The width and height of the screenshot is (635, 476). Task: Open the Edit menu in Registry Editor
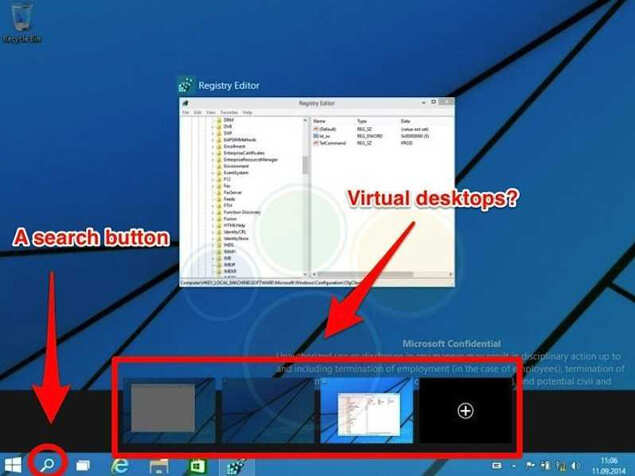(197, 112)
